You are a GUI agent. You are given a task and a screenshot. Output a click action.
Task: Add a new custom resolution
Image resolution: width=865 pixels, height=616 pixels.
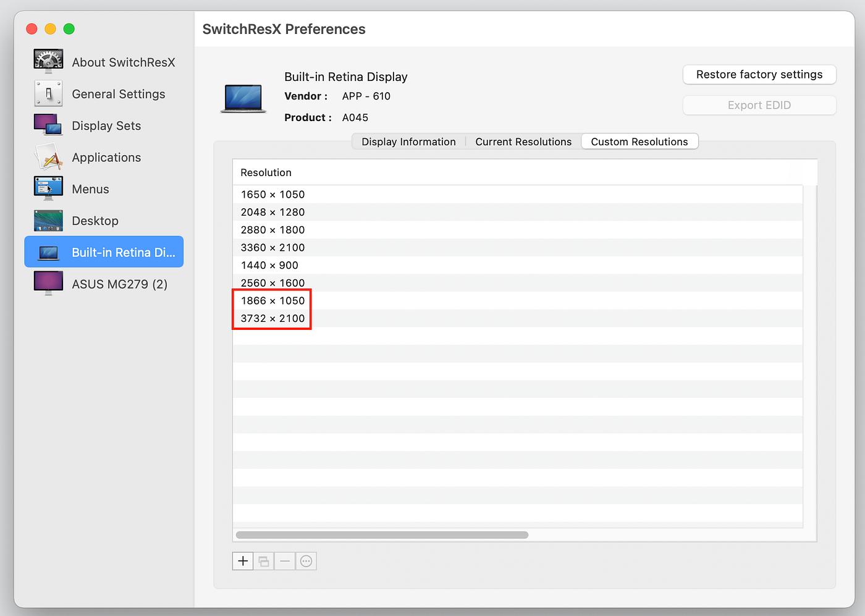[x=242, y=561]
